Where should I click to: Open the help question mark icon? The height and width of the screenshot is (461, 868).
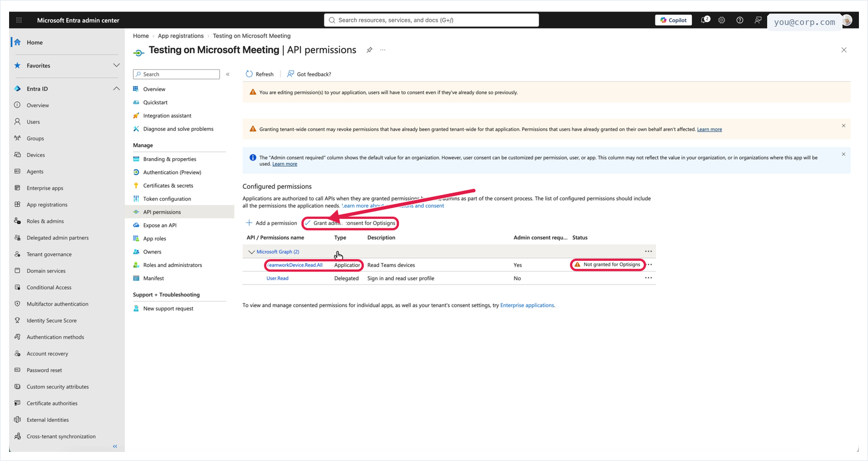740,20
